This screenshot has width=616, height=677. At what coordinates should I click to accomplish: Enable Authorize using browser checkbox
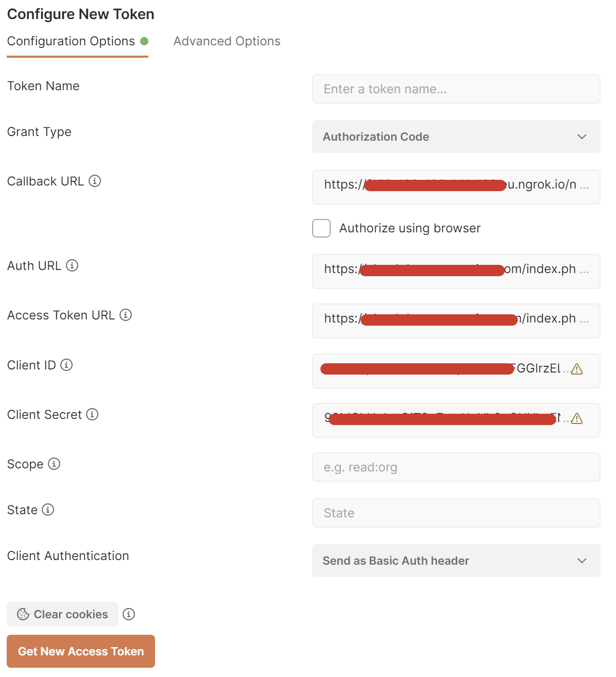(x=321, y=228)
